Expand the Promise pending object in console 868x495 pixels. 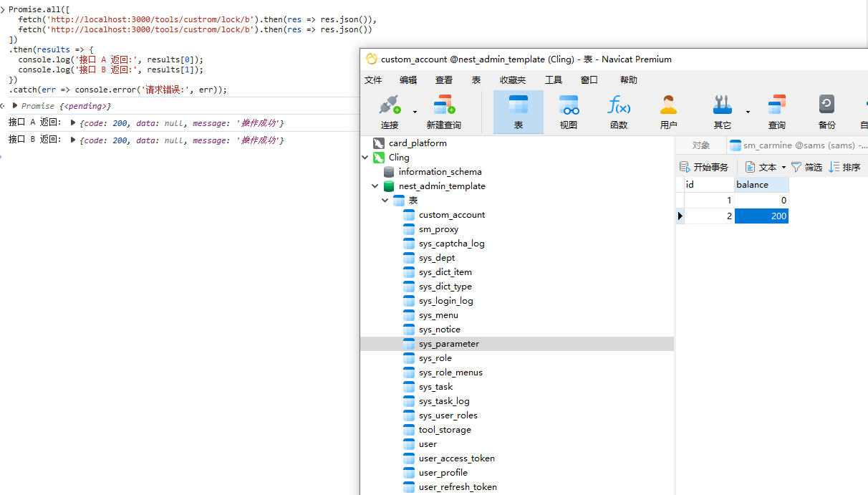tap(15, 105)
